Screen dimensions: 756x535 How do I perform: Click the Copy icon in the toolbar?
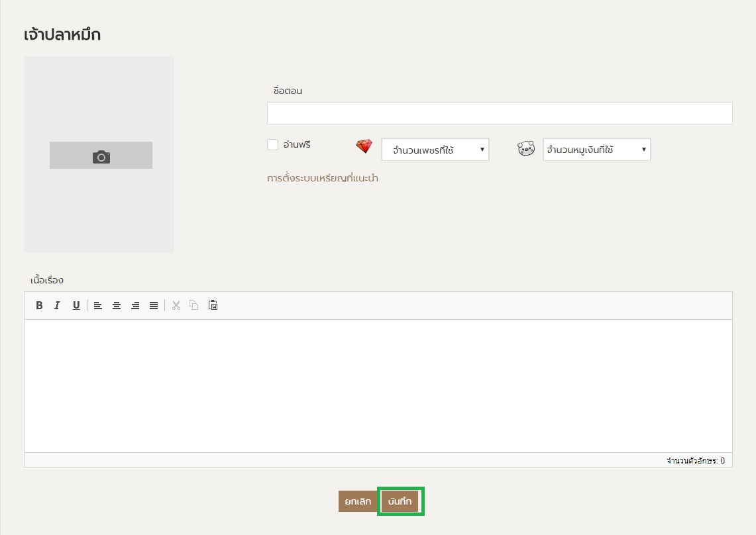tap(194, 305)
